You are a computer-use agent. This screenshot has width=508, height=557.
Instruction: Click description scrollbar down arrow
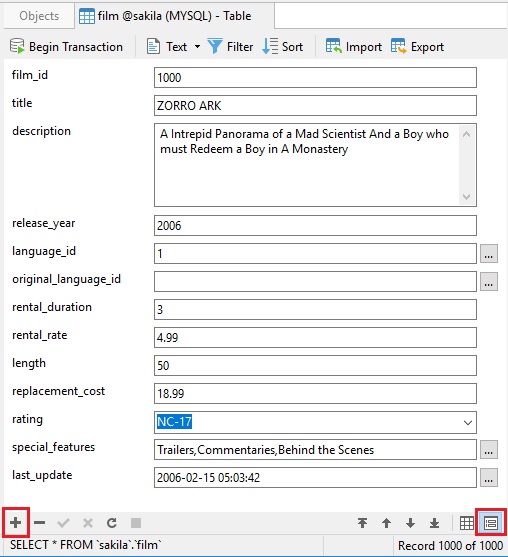click(466, 196)
